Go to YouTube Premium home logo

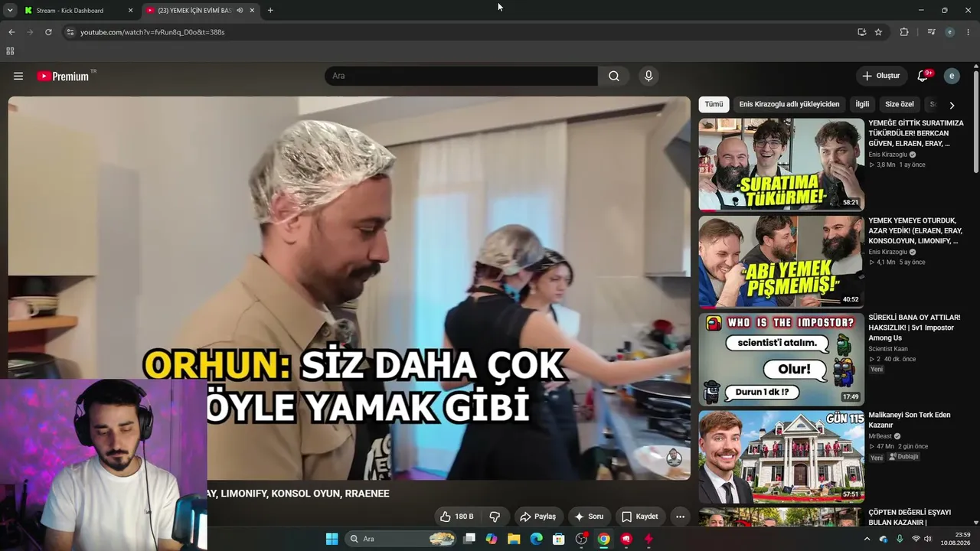pos(63,76)
